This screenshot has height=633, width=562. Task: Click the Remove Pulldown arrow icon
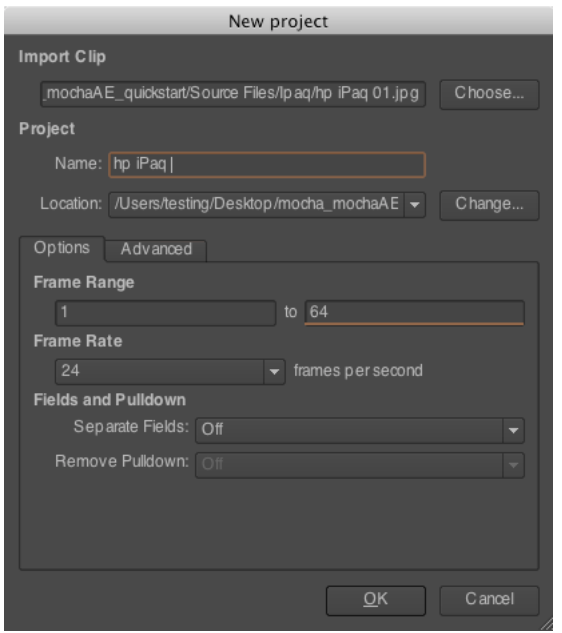click(514, 465)
